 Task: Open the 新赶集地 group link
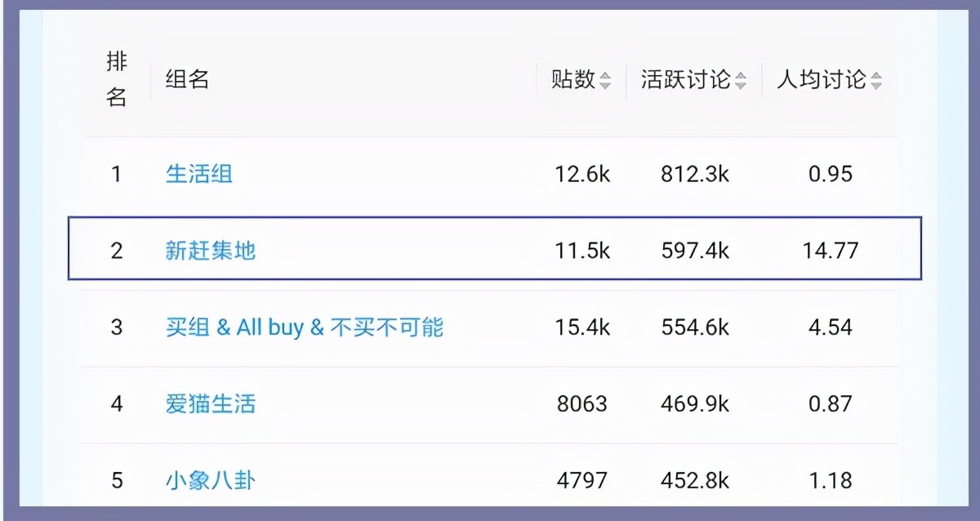click(x=211, y=250)
